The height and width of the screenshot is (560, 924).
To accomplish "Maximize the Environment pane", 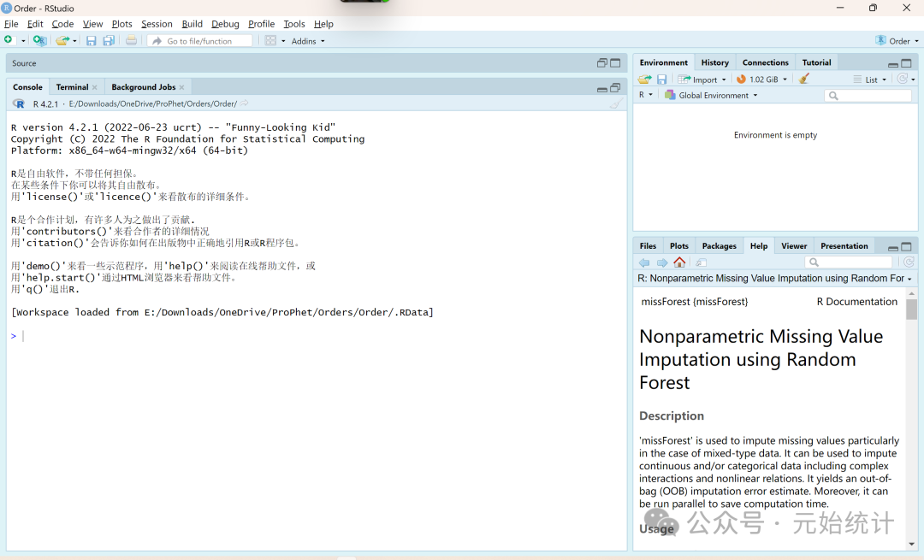I will (906, 63).
